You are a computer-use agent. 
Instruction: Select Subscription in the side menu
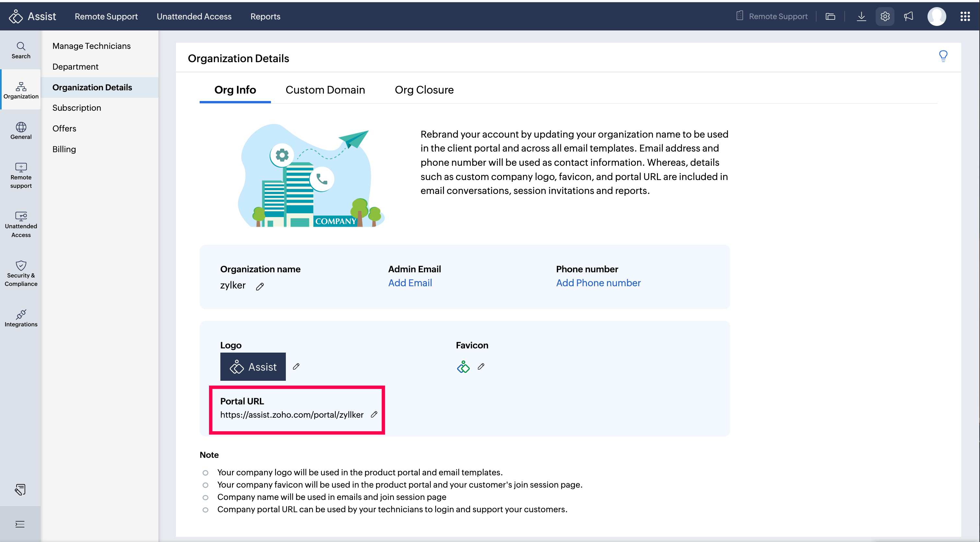click(76, 108)
